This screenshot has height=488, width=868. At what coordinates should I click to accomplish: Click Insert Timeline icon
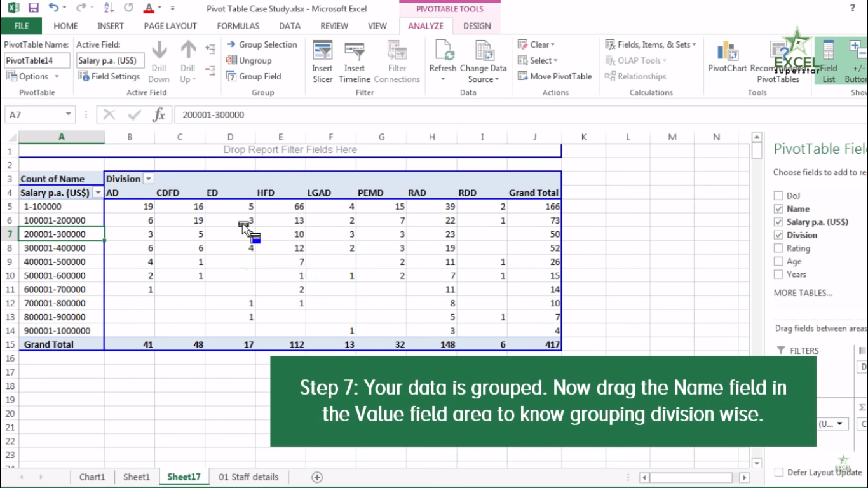(x=354, y=51)
